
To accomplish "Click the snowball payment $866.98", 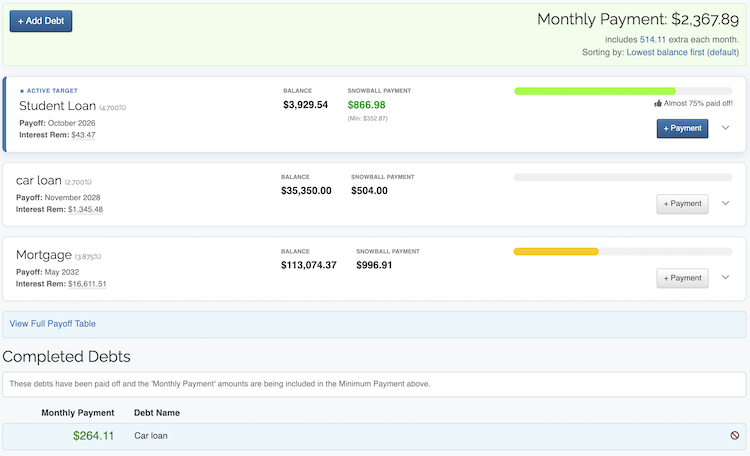I will point(366,105).
